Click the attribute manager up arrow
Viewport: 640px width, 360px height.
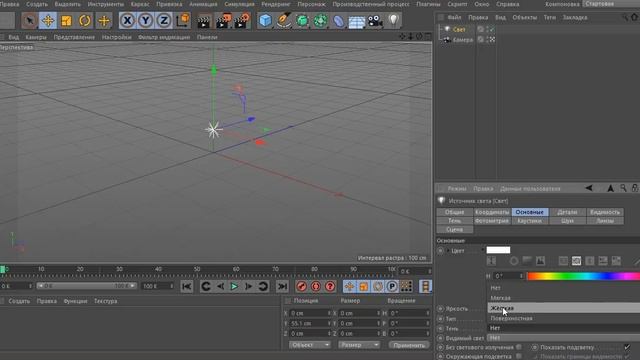(x=611, y=188)
